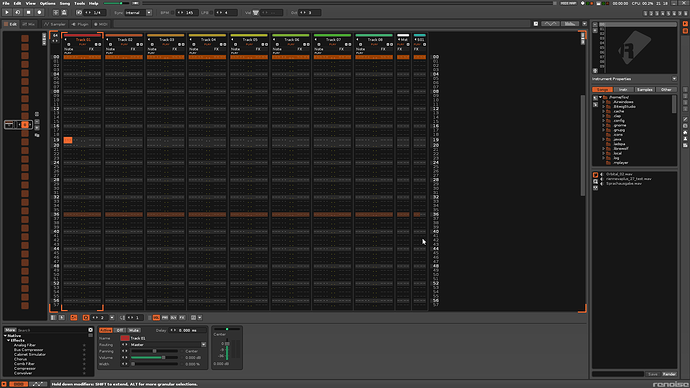Open the edit step dropdown arrow
This screenshot has width=690, height=388.
click(112, 318)
